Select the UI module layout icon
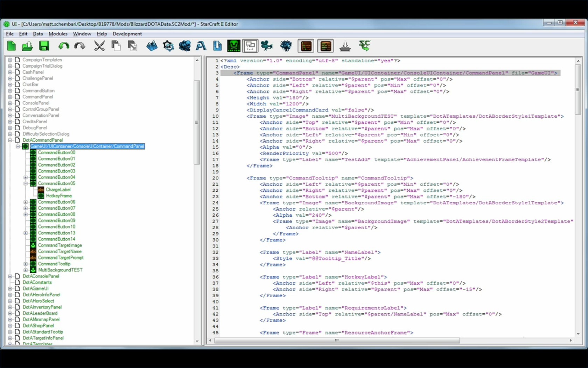The image size is (588, 368). click(250, 46)
